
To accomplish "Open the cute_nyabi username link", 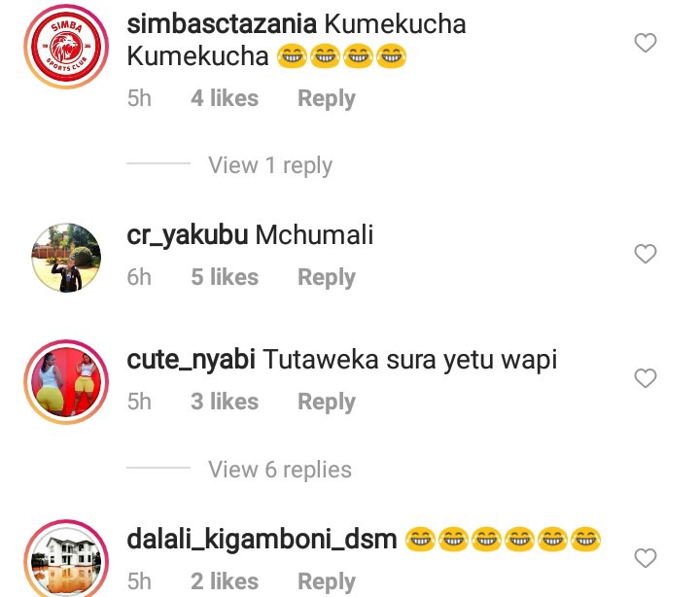I will pyautogui.click(x=192, y=361).
